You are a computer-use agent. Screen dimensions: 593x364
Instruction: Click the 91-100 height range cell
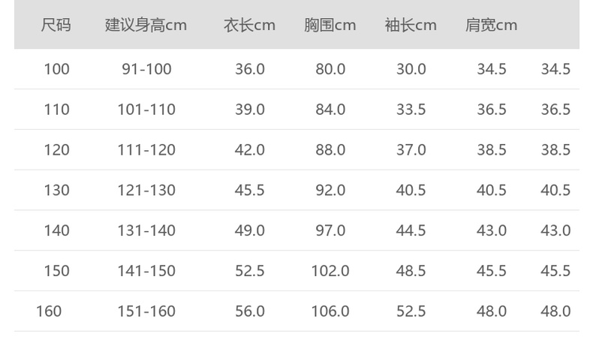(x=146, y=69)
